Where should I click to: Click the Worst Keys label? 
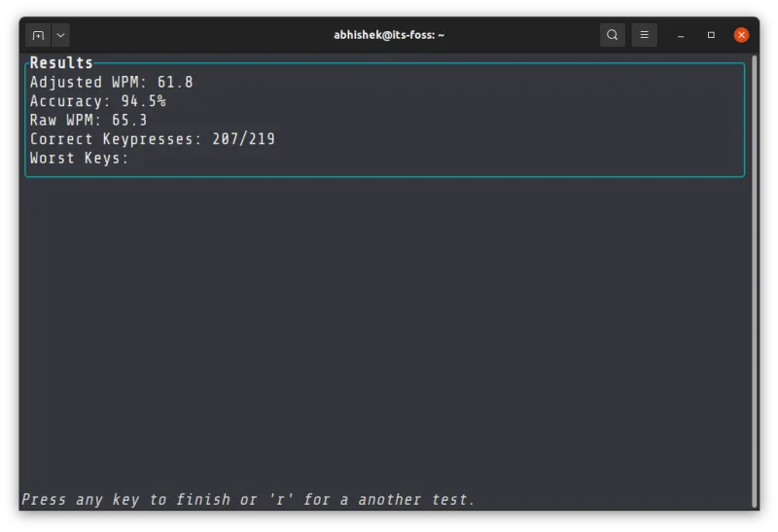(x=79, y=159)
